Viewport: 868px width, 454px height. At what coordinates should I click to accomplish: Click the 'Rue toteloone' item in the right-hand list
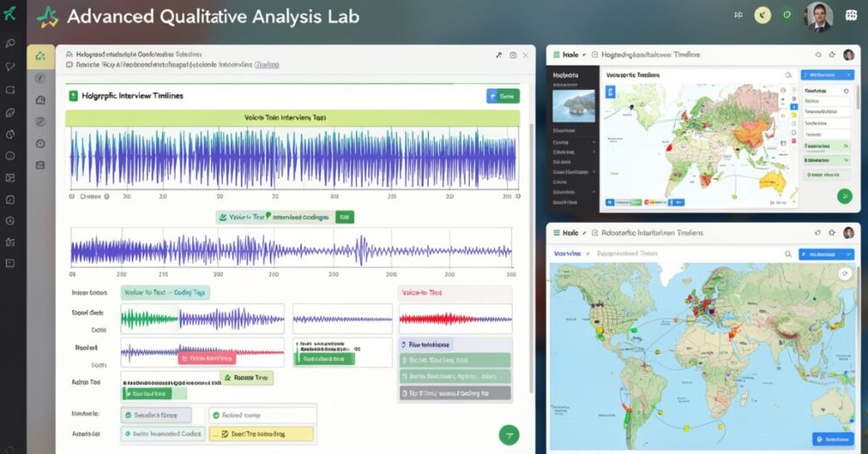pyautogui.click(x=426, y=345)
